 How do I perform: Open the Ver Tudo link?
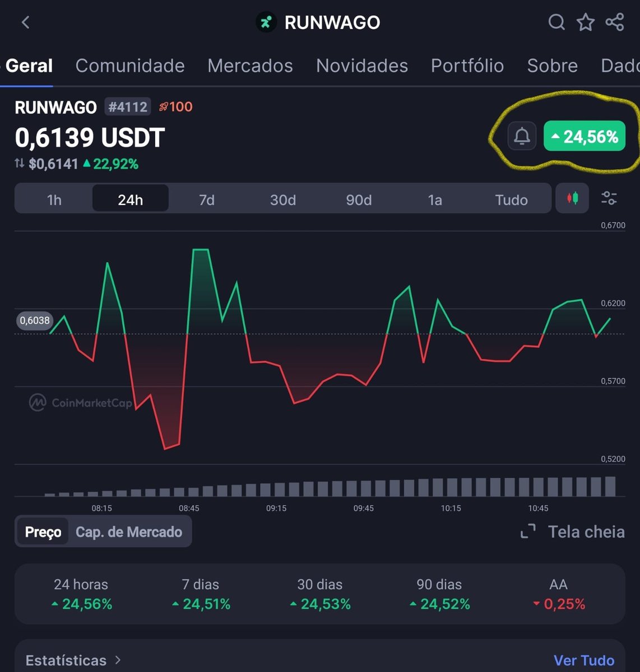pyautogui.click(x=584, y=661)
